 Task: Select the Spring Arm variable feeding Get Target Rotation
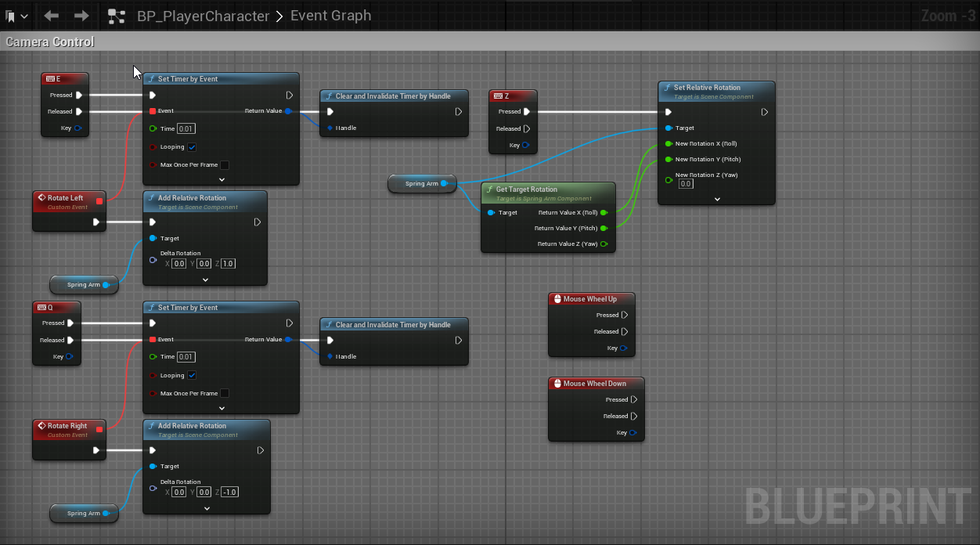423,183
